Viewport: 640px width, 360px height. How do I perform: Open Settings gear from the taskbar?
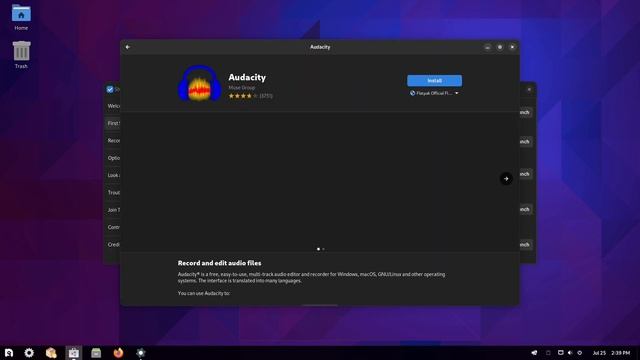point(29,353)
